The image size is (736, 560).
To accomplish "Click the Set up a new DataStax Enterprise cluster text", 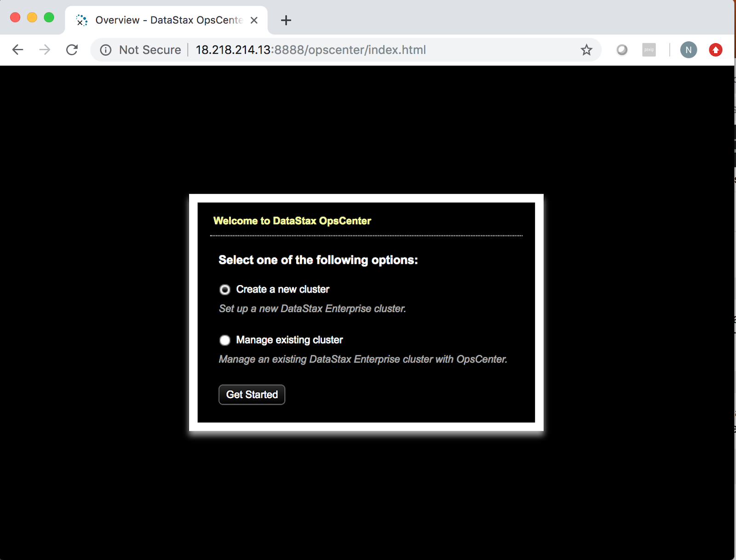I will 312,309.
